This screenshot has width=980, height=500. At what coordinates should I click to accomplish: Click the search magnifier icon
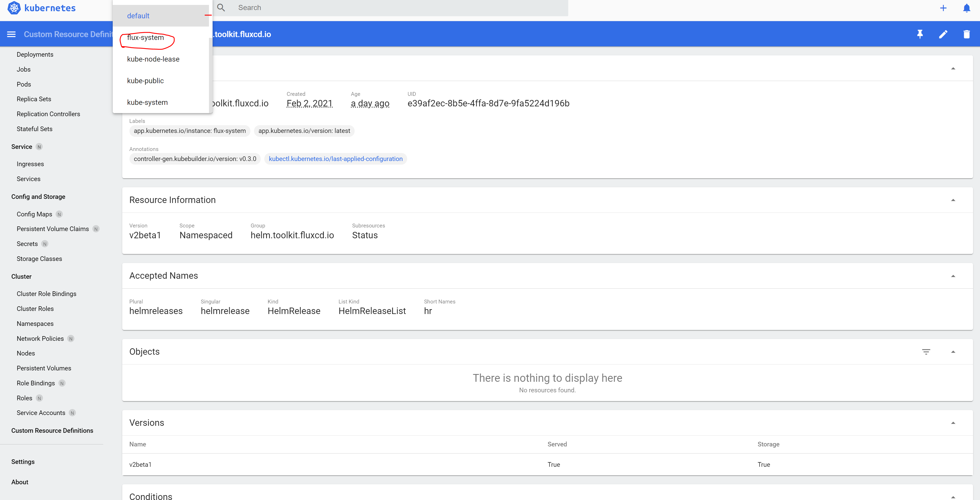coord(221,8)
